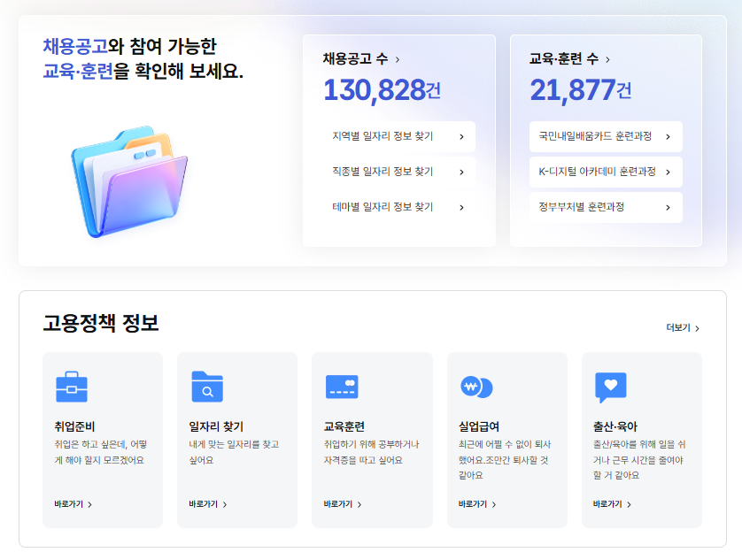Click 바로가기 on the 교육훈련 card

coord(343,504)
